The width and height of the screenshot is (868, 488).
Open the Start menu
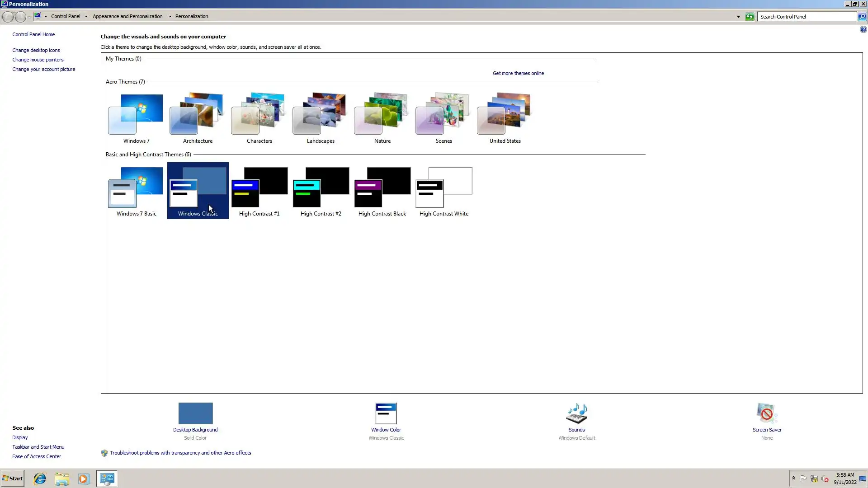pos(13,479)
